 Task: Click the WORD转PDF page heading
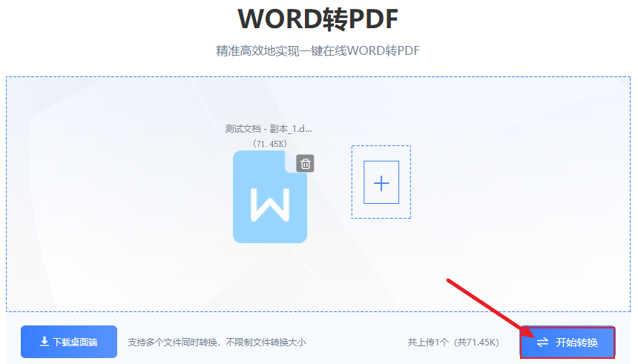318,19
